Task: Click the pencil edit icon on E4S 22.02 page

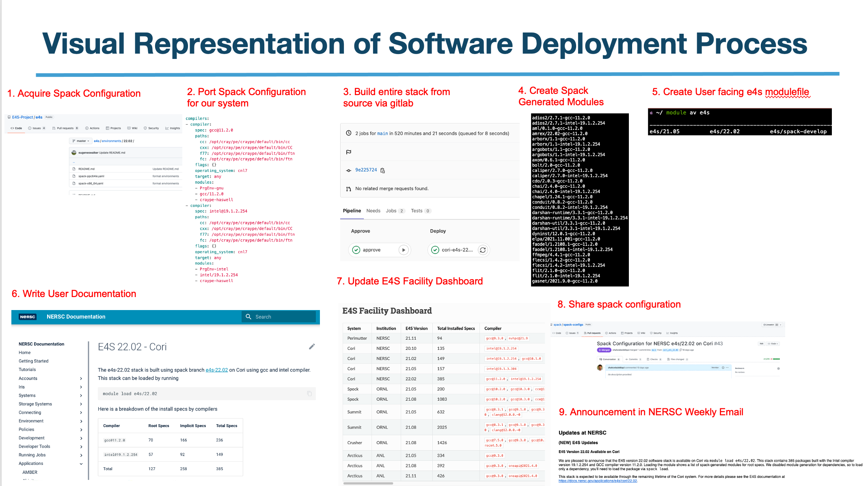Action: (x=312, y=347)
